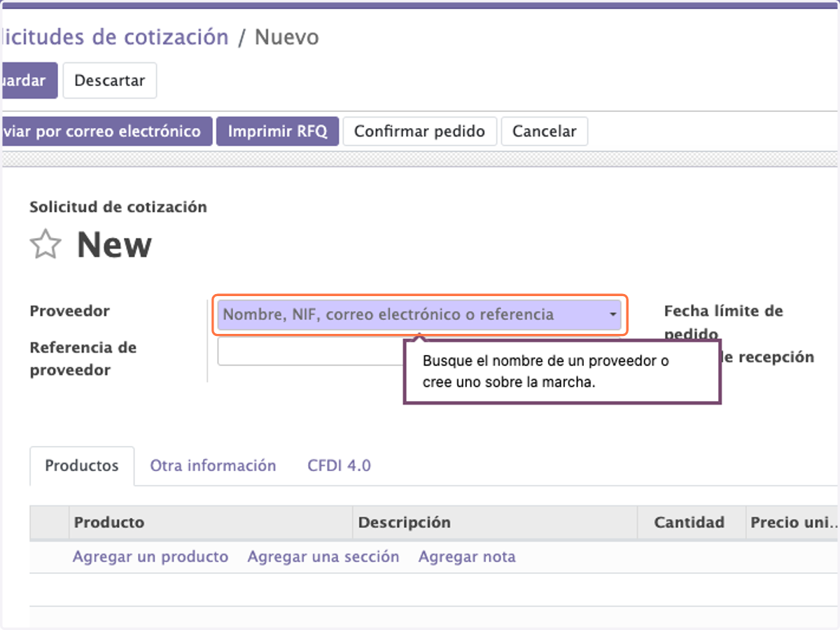
Task: Click Confirmar pedido button
Action: [419, 132]
